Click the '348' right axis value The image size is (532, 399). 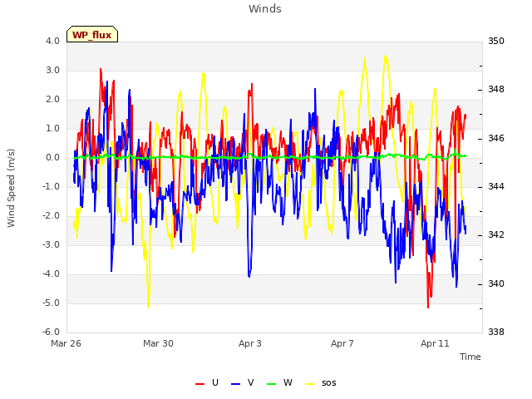496,90
